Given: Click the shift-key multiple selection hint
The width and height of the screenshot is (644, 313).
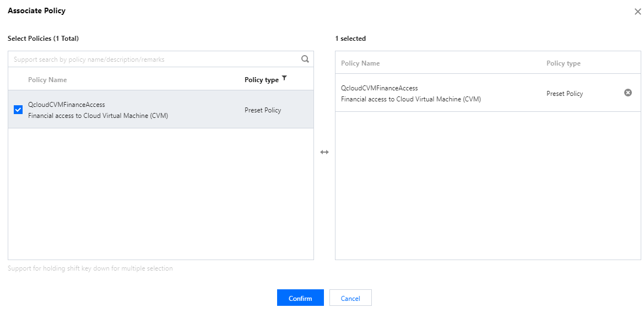Looking at the screenshot, I should pos(90,268).
